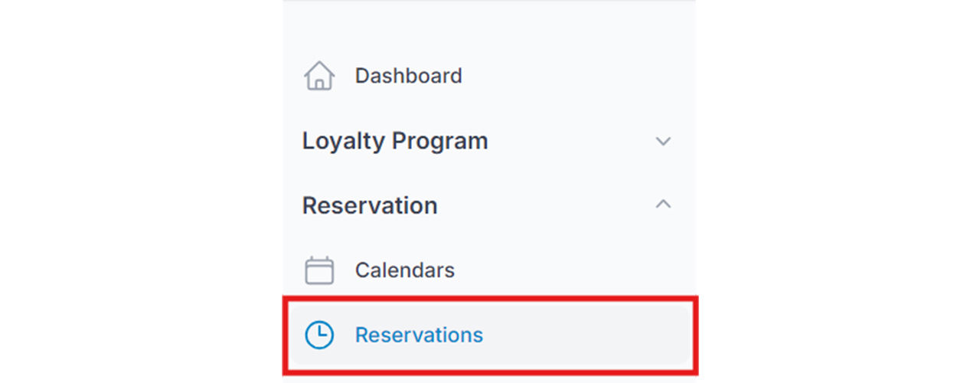Click the Calendars row under Reservation
This screenshot has width=980, height=383.
[488, 270]
